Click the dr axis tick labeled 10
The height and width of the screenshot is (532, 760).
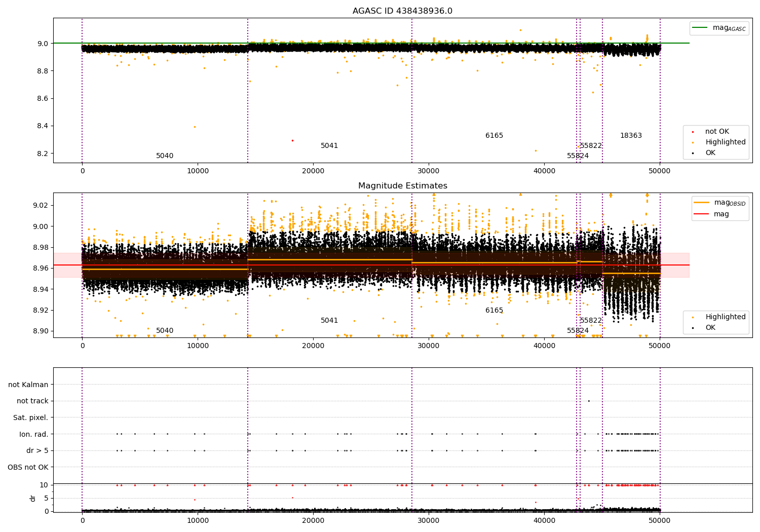coord(44,485)
